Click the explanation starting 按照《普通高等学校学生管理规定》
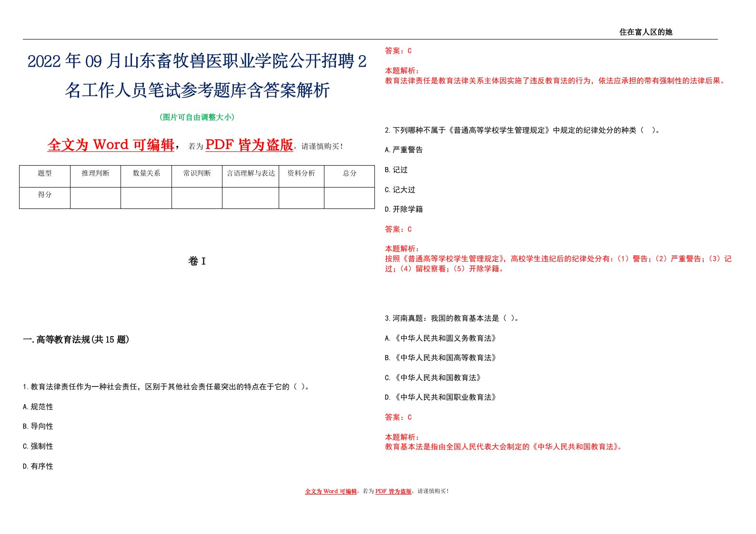This screenshot has height=534, width=756. [x=558, y=264]
